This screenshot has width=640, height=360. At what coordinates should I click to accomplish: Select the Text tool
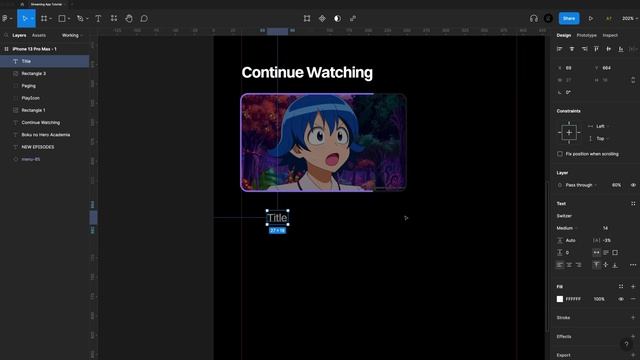[98, 18]
